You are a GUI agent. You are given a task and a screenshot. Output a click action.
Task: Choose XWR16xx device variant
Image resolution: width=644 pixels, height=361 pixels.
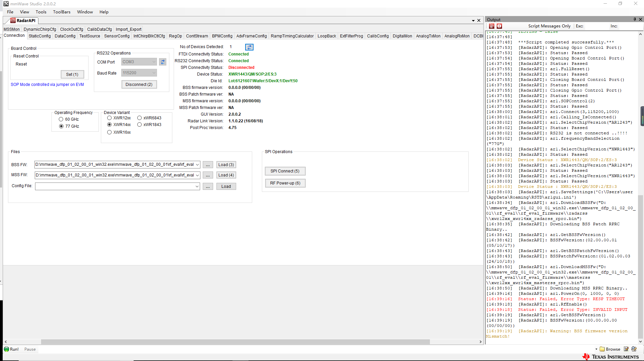(x=109, y=132)
